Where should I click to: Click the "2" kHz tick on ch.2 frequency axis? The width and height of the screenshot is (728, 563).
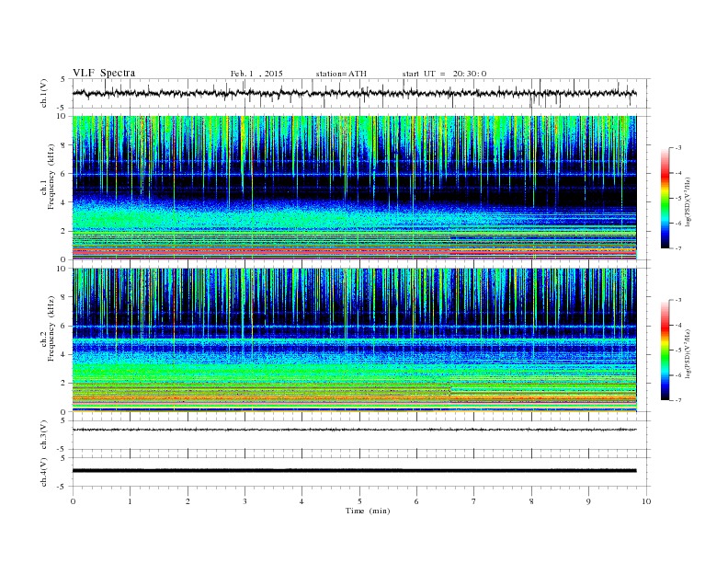point(63,384)
